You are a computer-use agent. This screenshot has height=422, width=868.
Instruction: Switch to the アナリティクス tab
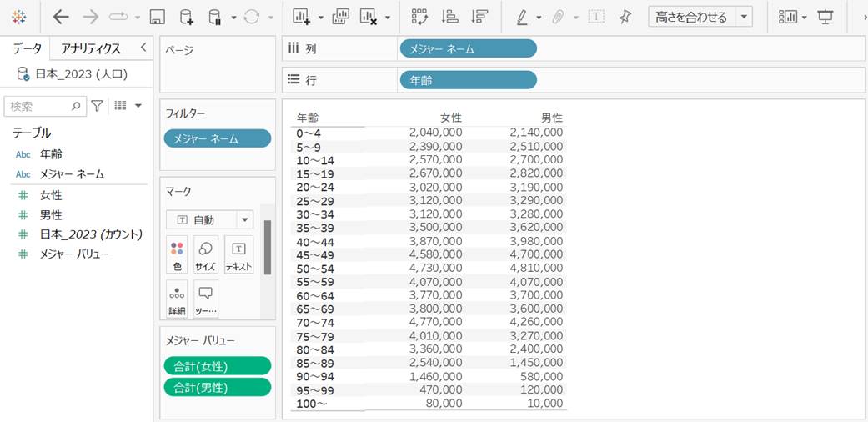tap(91, 48)
